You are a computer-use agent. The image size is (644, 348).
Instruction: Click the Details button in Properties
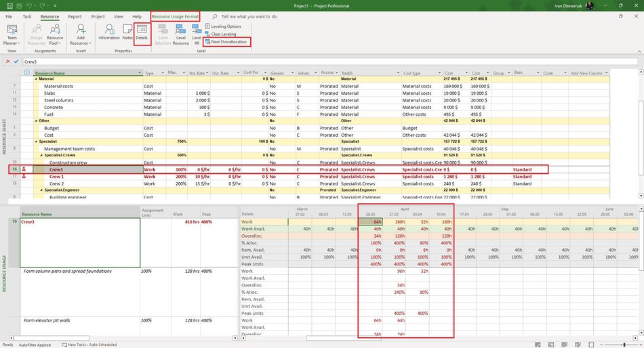142,32
